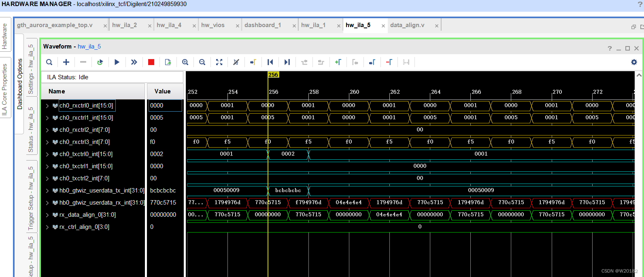Maximize the Waveform panel
Viewport: 644px width, 277px height.
point(627,49)
